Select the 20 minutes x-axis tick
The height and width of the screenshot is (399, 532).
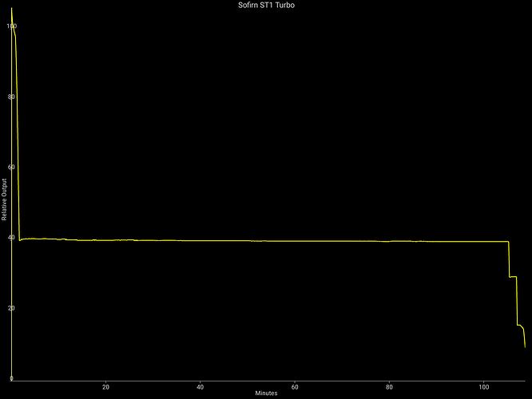[x=105, y=387]
